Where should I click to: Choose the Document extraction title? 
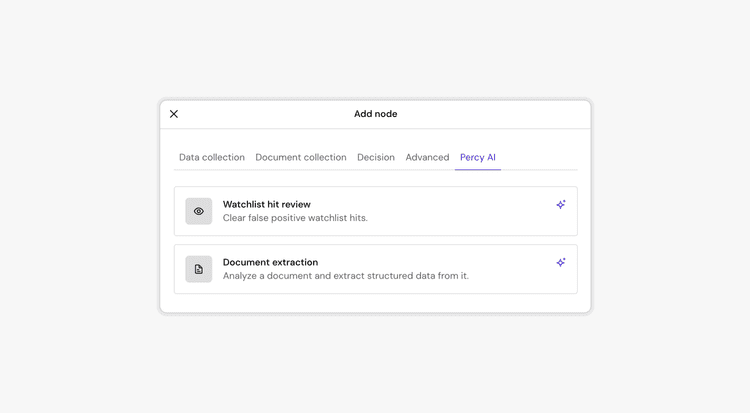270,262
